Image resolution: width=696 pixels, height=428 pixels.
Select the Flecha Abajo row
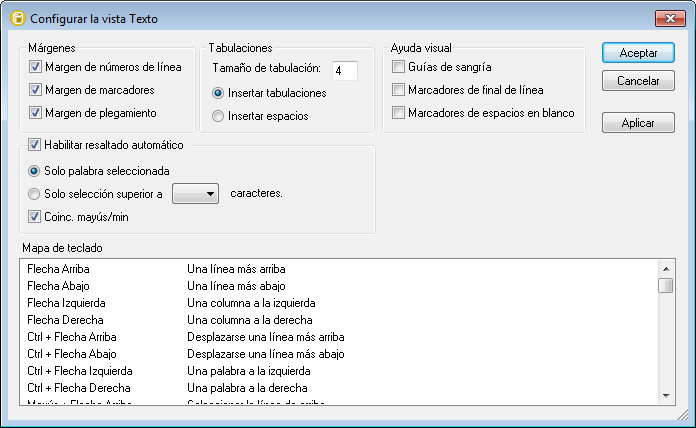tap(339, 286)
